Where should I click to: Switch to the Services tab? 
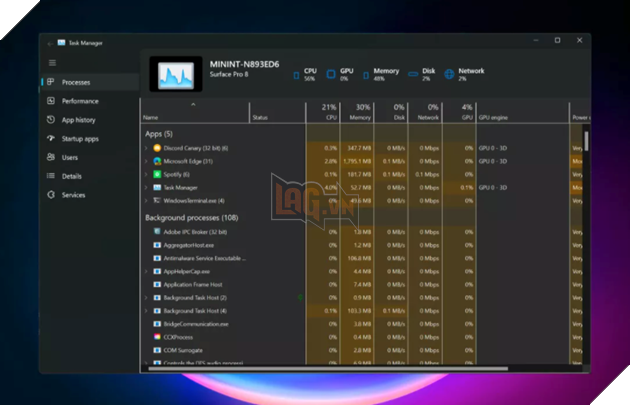[x=90, y=195]
